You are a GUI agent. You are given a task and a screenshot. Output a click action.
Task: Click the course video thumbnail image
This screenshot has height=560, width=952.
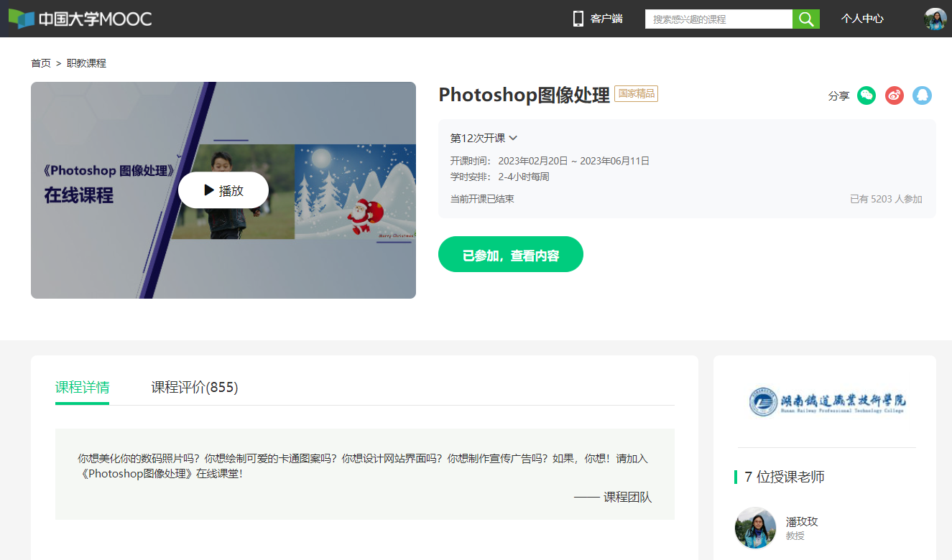click(223, 190)
